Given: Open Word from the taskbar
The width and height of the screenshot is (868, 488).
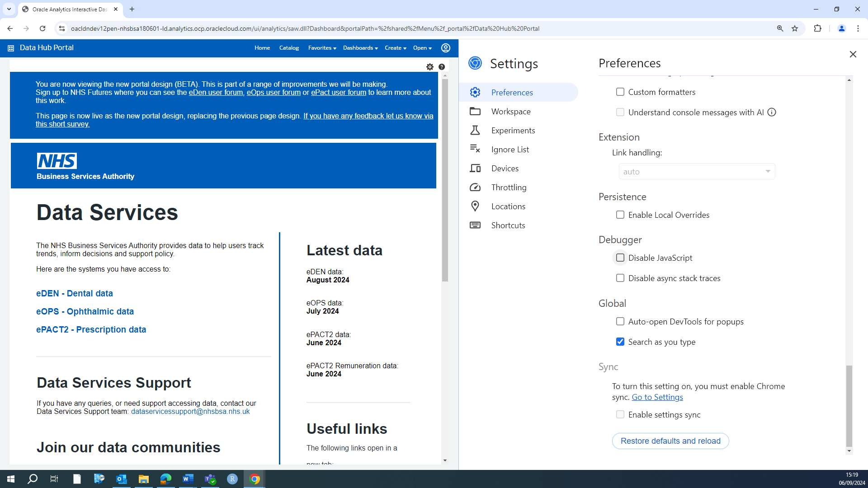Looking at the screenshot, I should pos(188,479).
